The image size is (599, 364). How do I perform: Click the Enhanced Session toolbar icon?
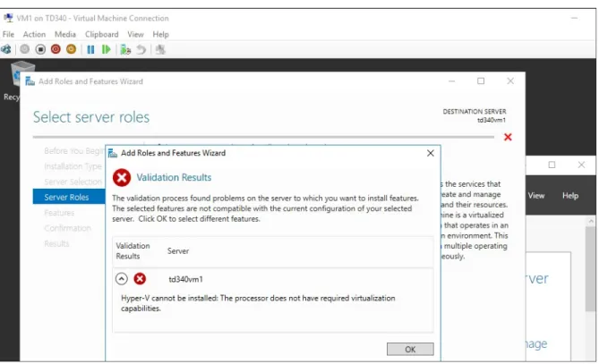point(160,49)
